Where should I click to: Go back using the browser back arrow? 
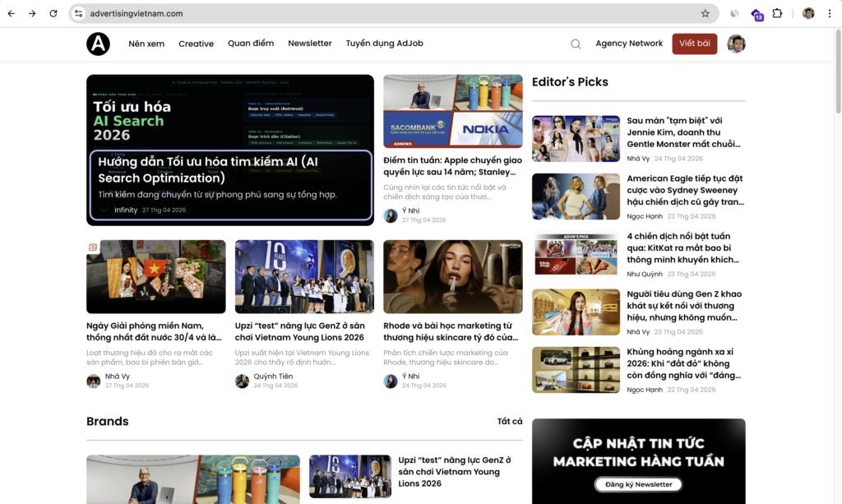click(12, 13)
